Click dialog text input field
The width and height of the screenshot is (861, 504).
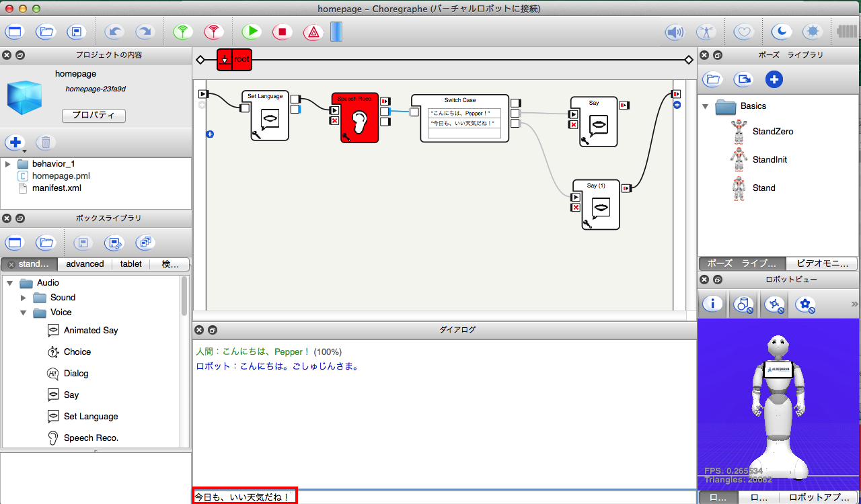point(444,497)
